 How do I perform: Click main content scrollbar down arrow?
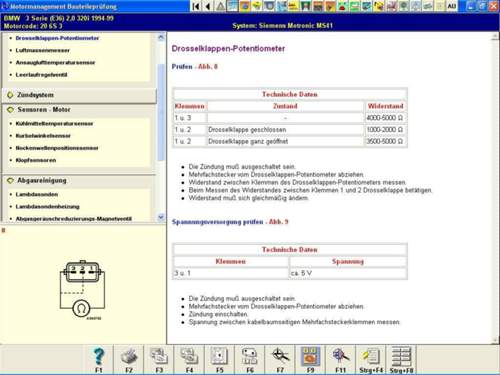495,340
